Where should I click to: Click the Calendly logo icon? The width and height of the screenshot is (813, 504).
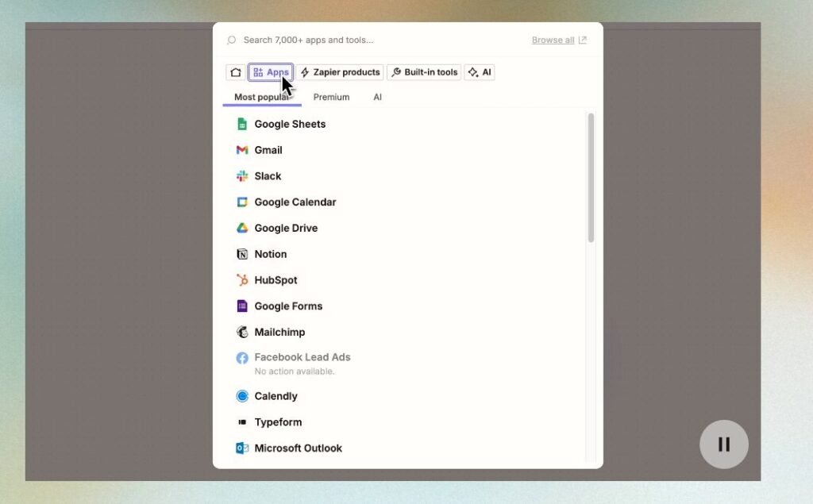point(242,396)
